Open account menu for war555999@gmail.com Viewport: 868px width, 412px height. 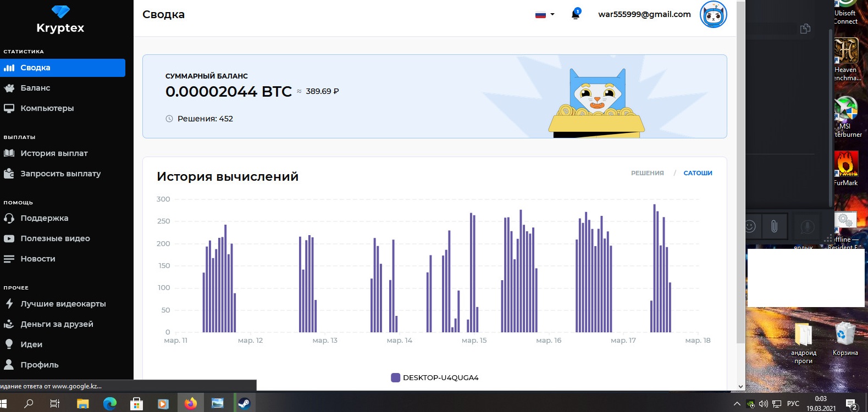click(644, 14)
